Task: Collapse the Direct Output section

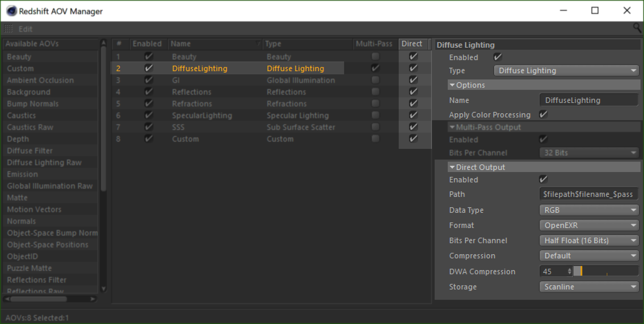Action: pos(452,167)
